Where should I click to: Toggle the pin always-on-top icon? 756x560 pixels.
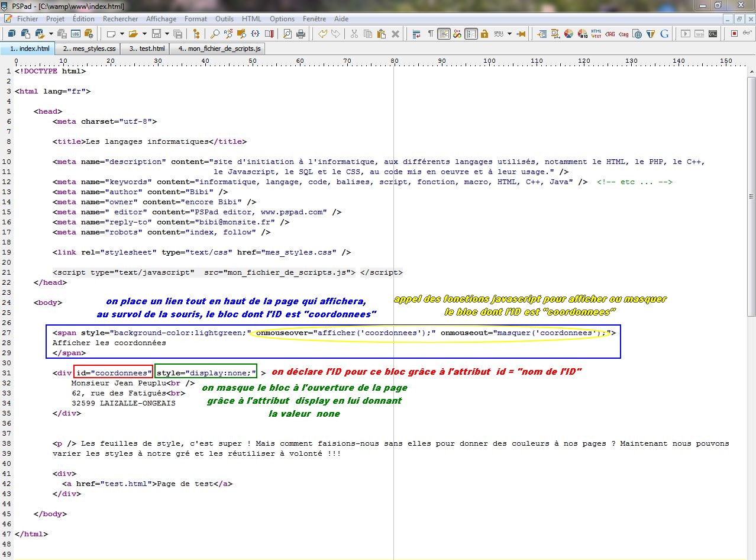point(521,34)
